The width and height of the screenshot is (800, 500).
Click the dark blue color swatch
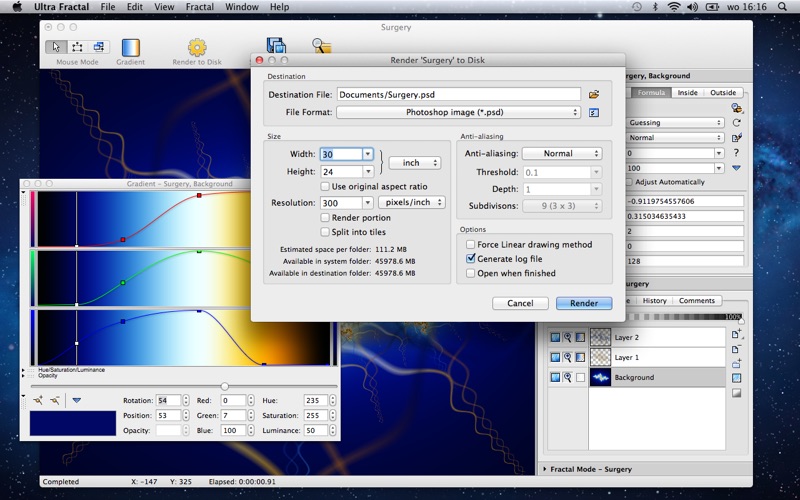(x=73, y=423)
